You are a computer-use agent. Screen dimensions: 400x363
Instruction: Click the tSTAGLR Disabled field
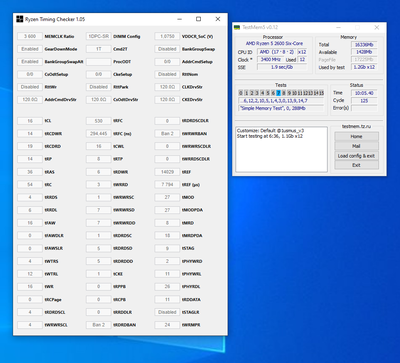click(x=167, y=312)
